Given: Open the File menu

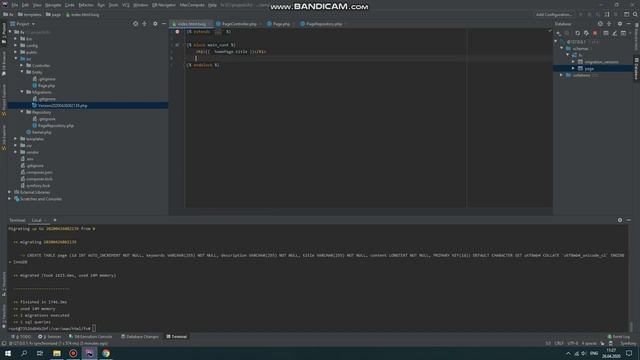Looking at the screenshot, I should click(15, 5).
